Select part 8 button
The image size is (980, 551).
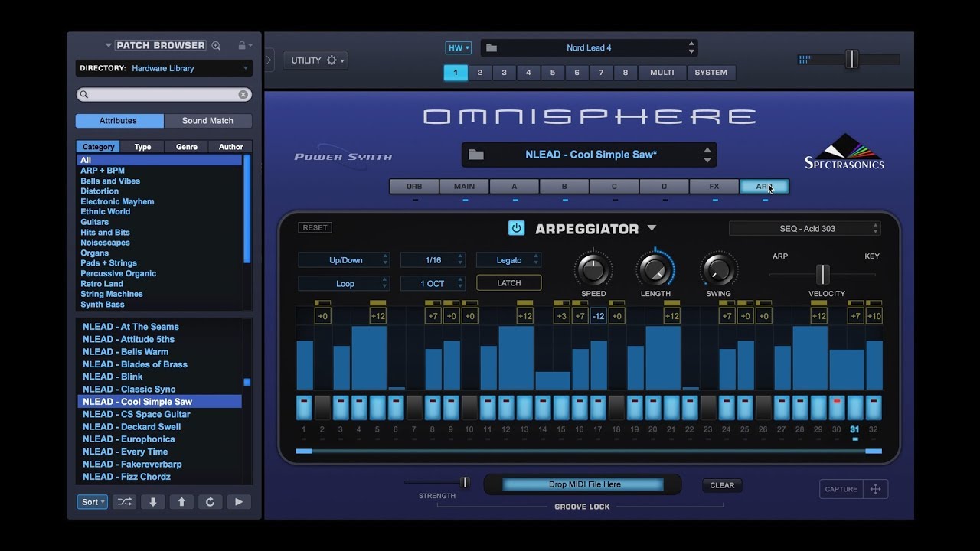click(626, 73)
